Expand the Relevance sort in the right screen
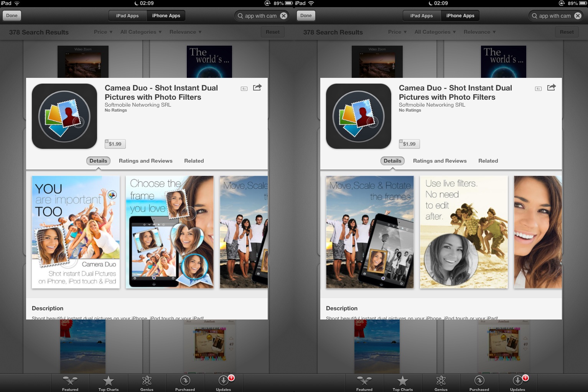Image resolution: width=588 pixels, height=392 pixels. 480,32
